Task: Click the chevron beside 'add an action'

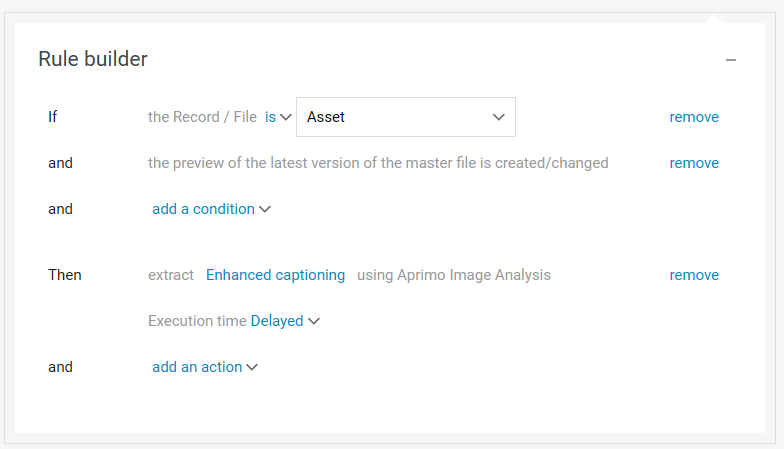Action: [252, 367]
